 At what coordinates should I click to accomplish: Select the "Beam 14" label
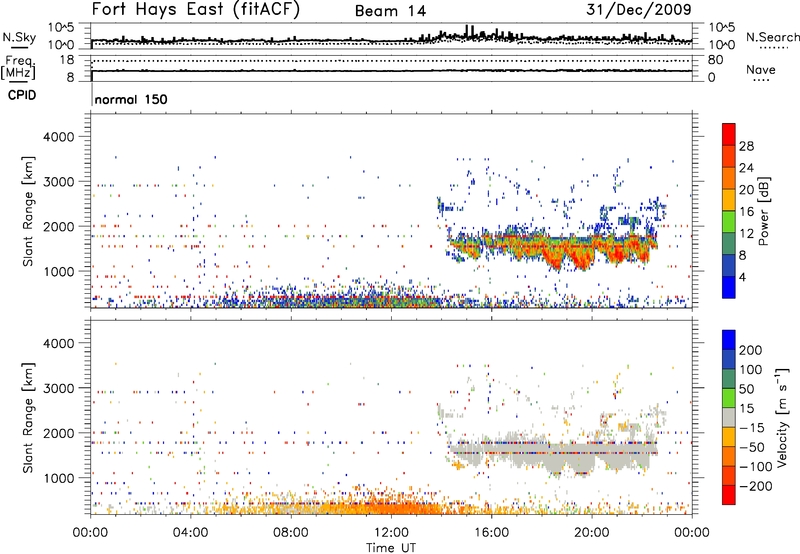point(390,11)
